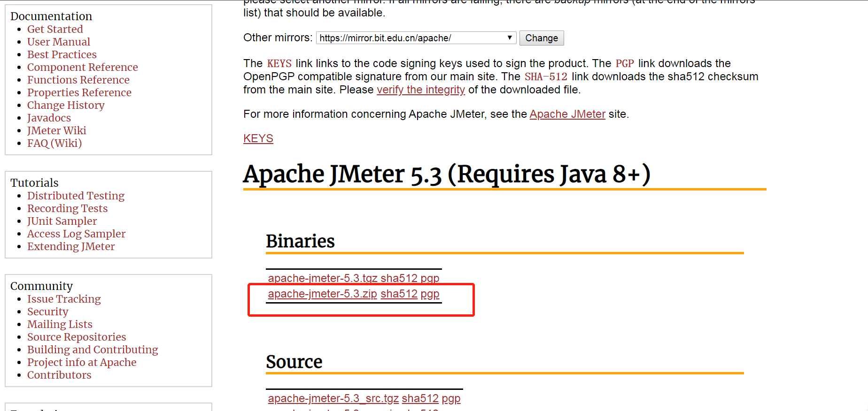868x411 pixels.
Task: Open FAQ (Wiki) link
Action: pyautogui.click(x=54, y=143)
